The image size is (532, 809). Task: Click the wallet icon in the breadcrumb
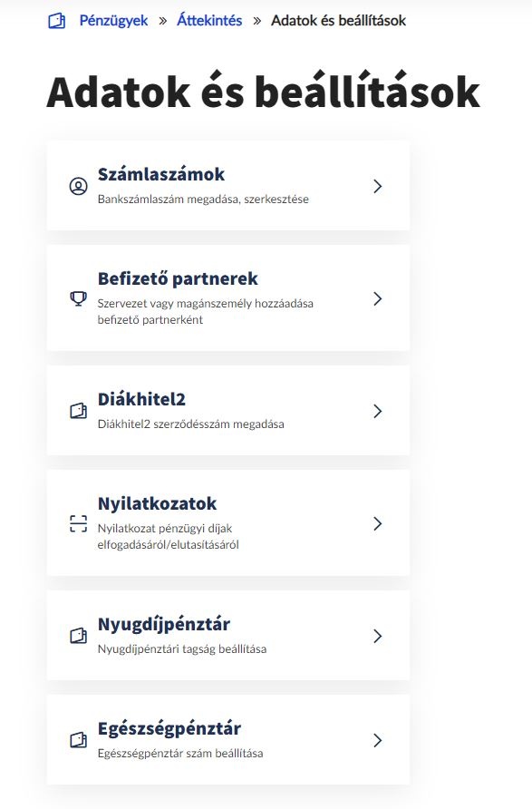(x=57, y=21)
